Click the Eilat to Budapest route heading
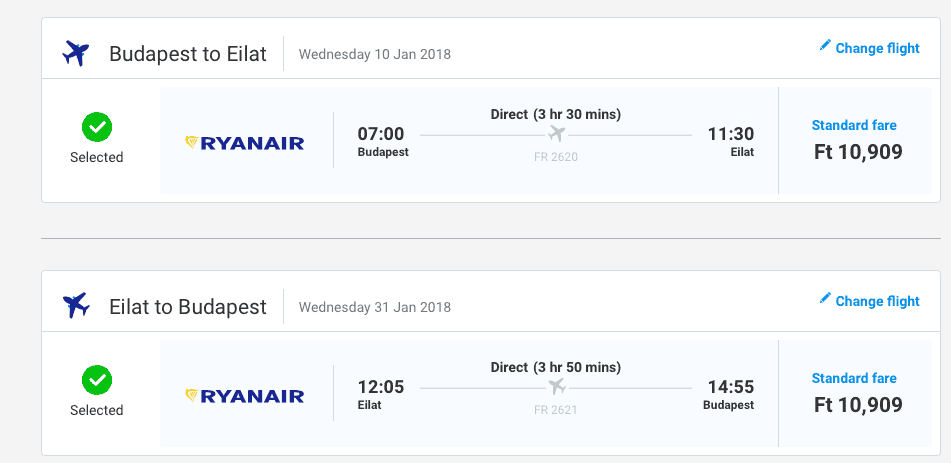This screenshot has width=951, height=463. [x=188, y=307]
